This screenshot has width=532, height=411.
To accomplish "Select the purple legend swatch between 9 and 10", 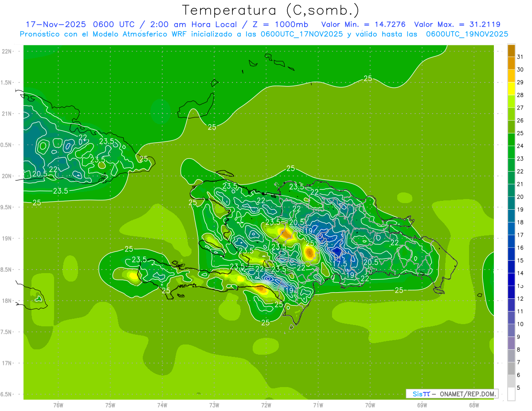I will (511, 331).
